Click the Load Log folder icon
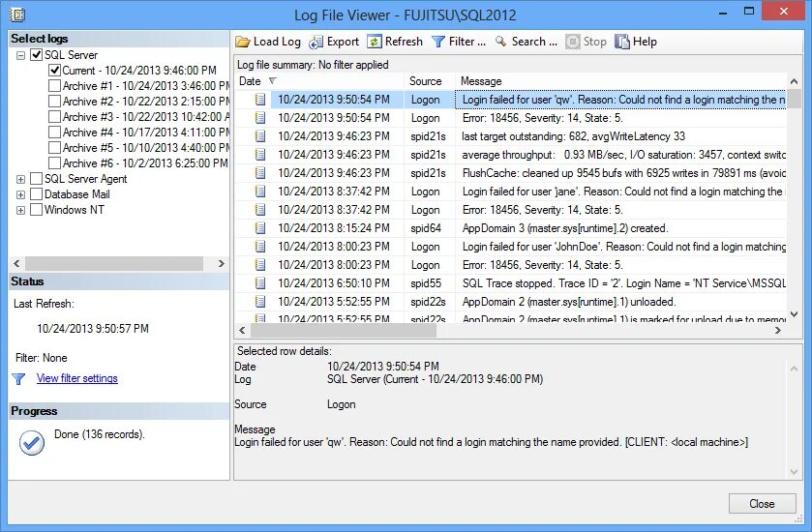 [x=242, y=42]
